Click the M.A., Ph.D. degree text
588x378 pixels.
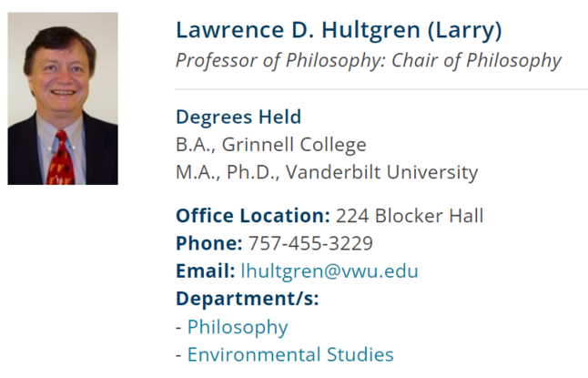point(228,173)
